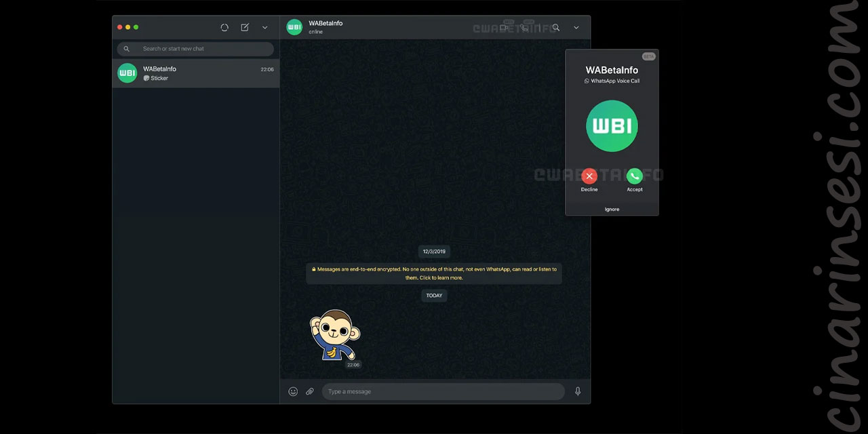Screen dimensions: 868x434
Task: Open the chat list options chevron
Action: pyautogui.click(x=264, y=27)
